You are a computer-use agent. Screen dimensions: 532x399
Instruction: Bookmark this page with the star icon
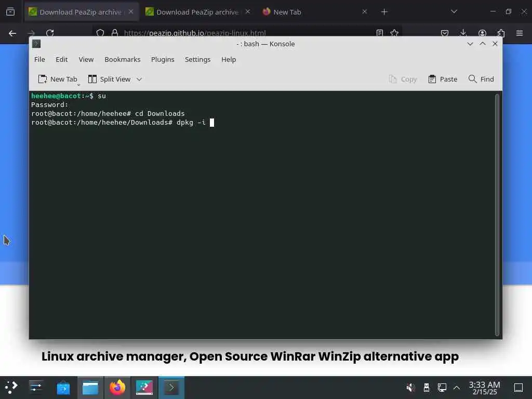pos(394,33)
